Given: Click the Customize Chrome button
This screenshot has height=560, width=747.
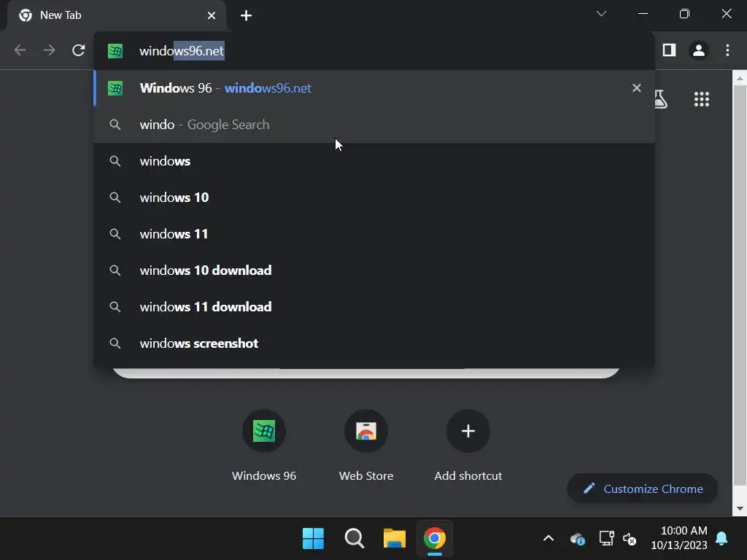Looking at the screenshot, I should click(x=642, y=489).
